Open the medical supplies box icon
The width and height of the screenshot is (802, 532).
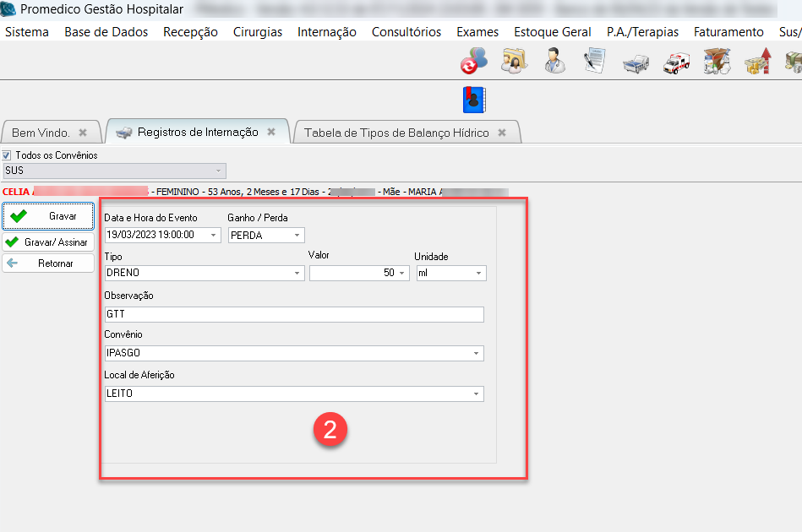pyautogui.click(x=717, y=62)
